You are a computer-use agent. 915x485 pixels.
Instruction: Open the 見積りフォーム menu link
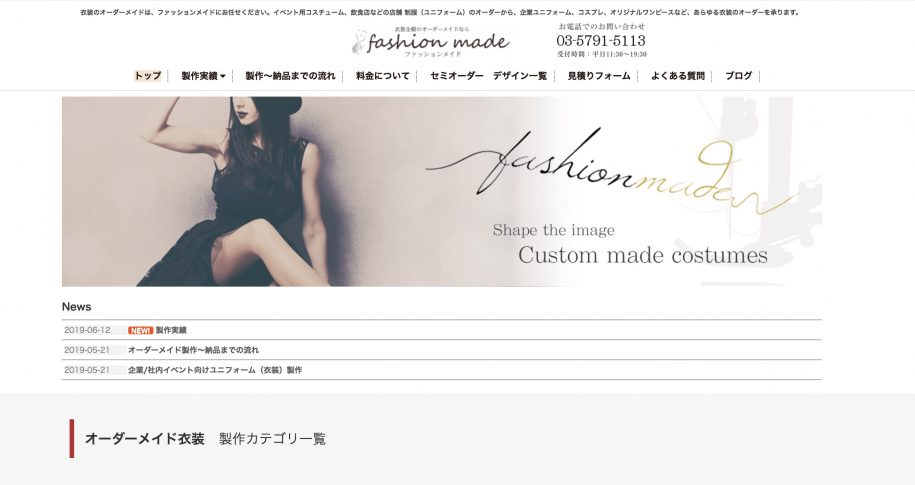click(x=599, y=76)
